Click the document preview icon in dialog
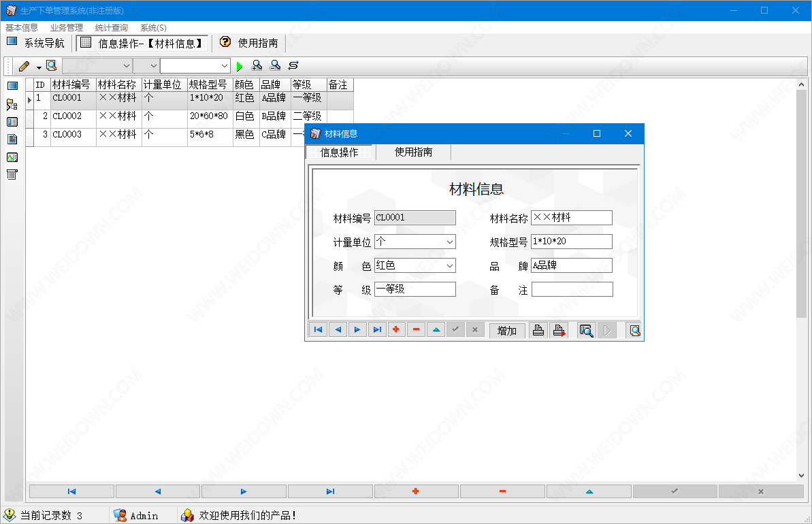The width and height of the screenshot is (812, 524). pos(634,330)
